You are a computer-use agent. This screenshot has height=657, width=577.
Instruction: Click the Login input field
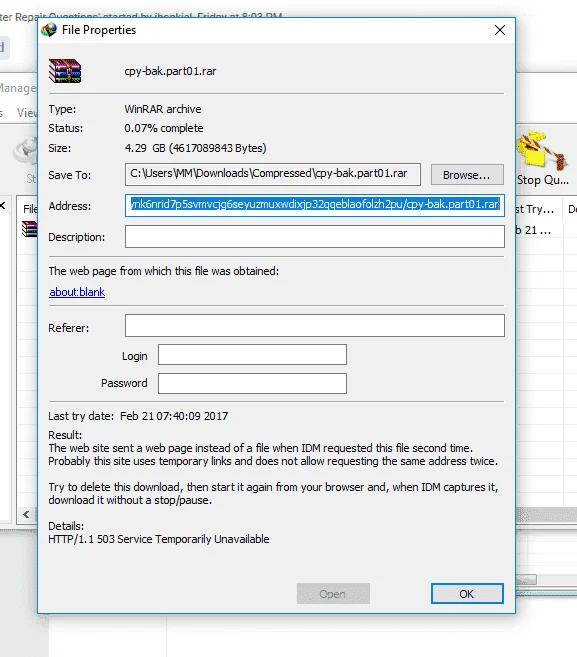[x=252, y=355]
